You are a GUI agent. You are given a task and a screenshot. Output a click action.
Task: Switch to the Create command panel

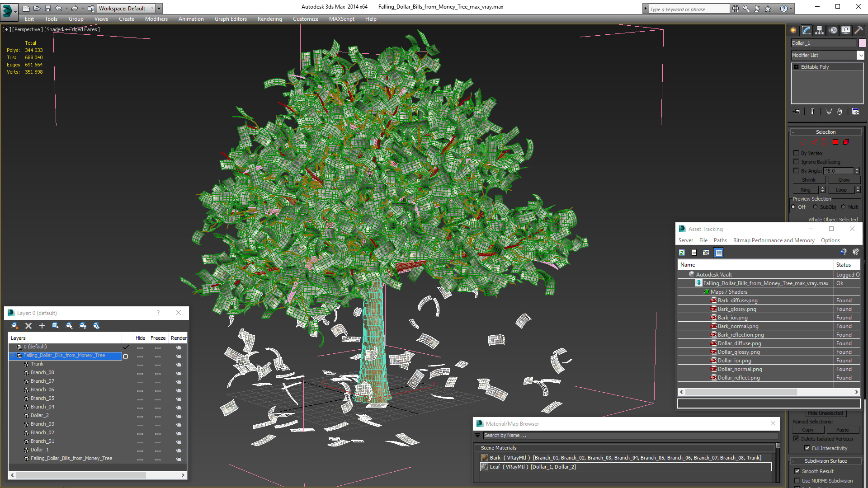click(793, 30)
